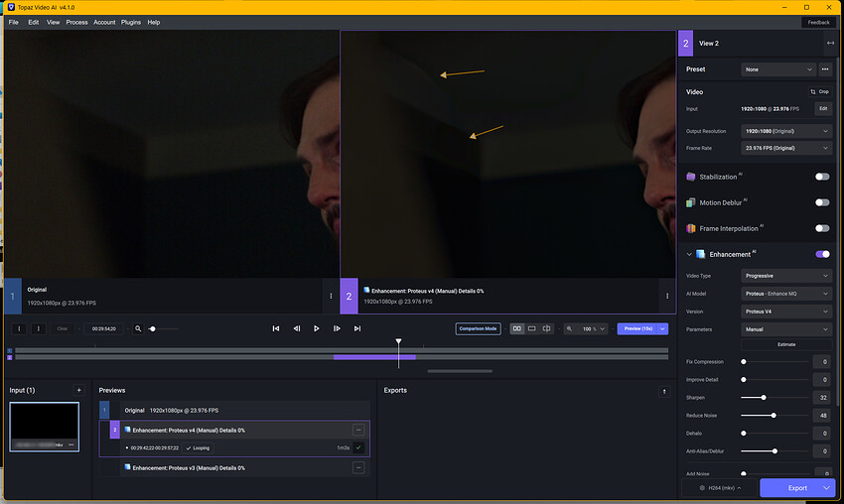
Task: Open preset options (three dots)
Action: click(x=825, y=69)
